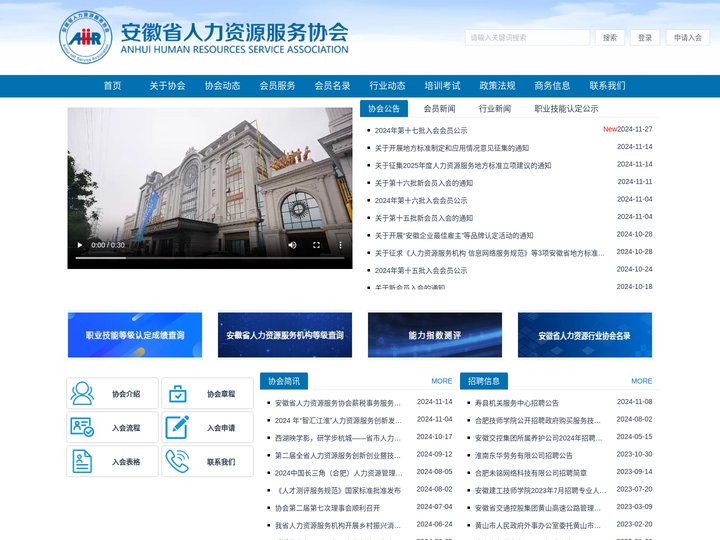Open 会员名录 navigation item

point(332,86)
